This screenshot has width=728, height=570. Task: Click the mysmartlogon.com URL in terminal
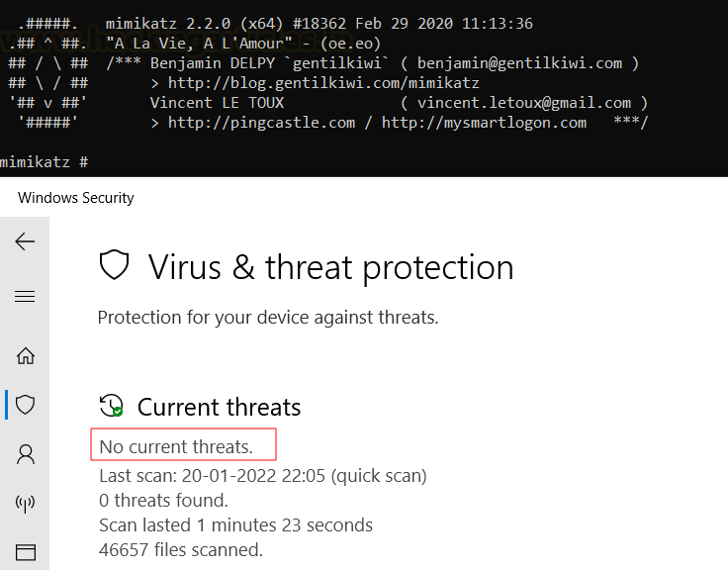(484, 123)
